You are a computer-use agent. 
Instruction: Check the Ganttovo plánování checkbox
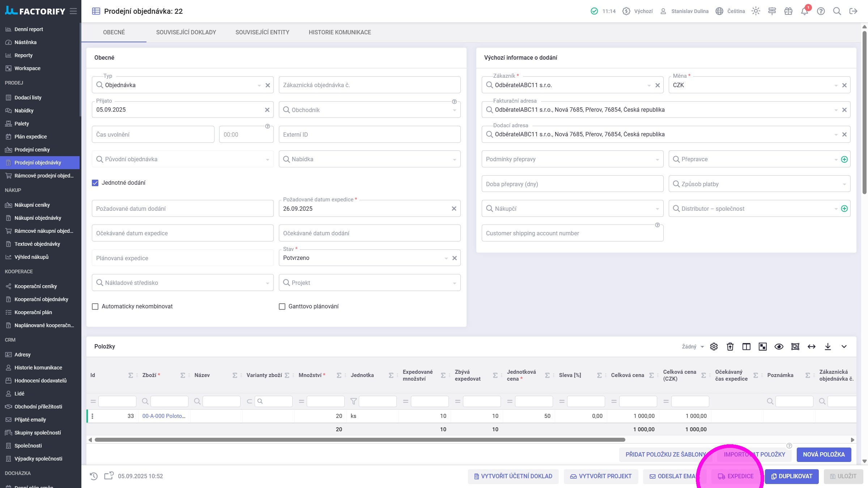282,307
